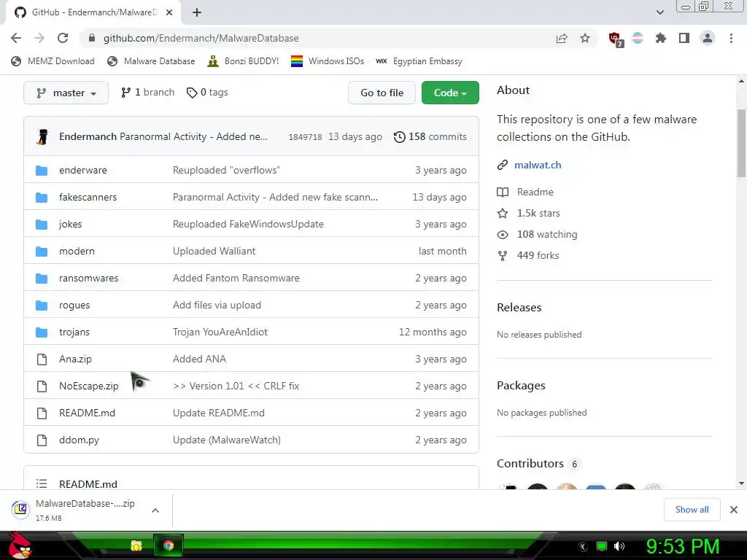Viewport: 747px width, 560px height.
Task: Visit the malwat.ch link
Action: tap(538, 165)
